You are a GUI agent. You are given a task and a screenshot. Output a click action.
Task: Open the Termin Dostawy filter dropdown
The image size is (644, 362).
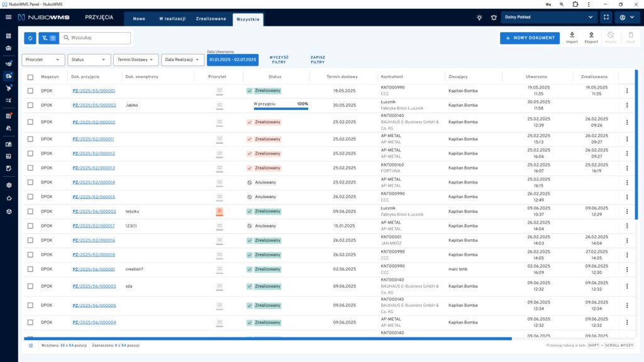135,60
